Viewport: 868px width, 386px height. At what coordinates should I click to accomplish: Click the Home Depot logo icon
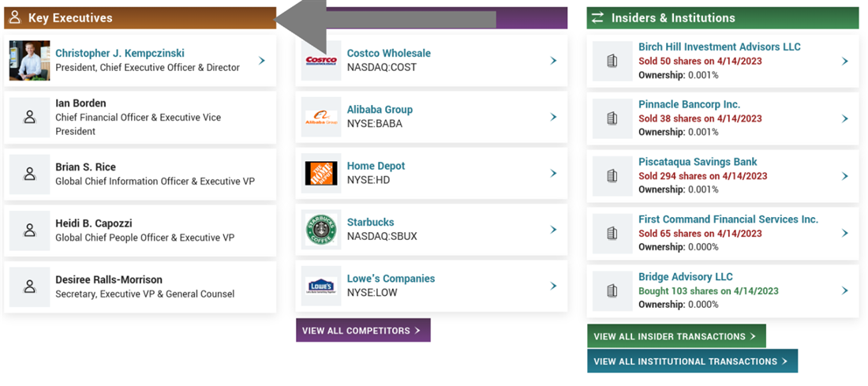(x=321, y=174)
